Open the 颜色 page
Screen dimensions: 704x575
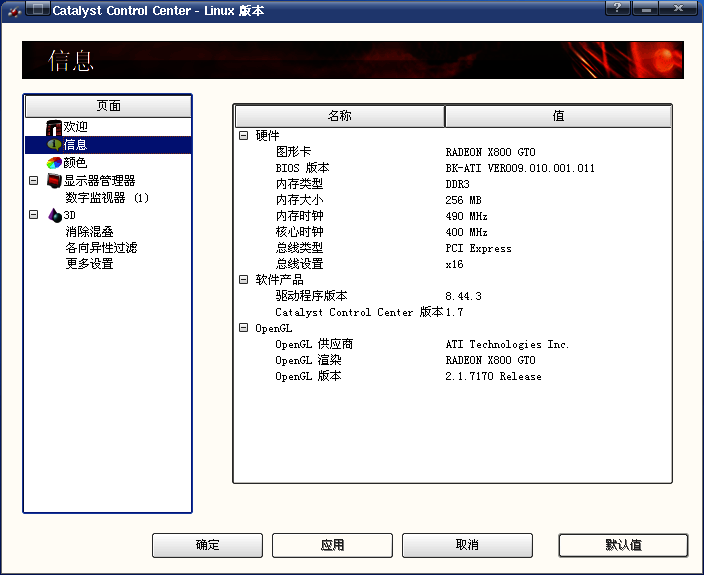click(x=75, y=162)
